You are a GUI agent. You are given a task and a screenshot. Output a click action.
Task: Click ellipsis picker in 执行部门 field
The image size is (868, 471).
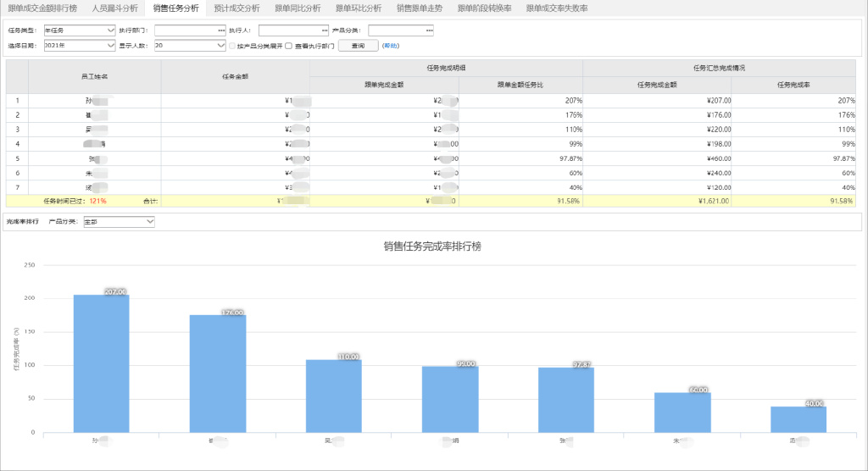click(220, 30)
